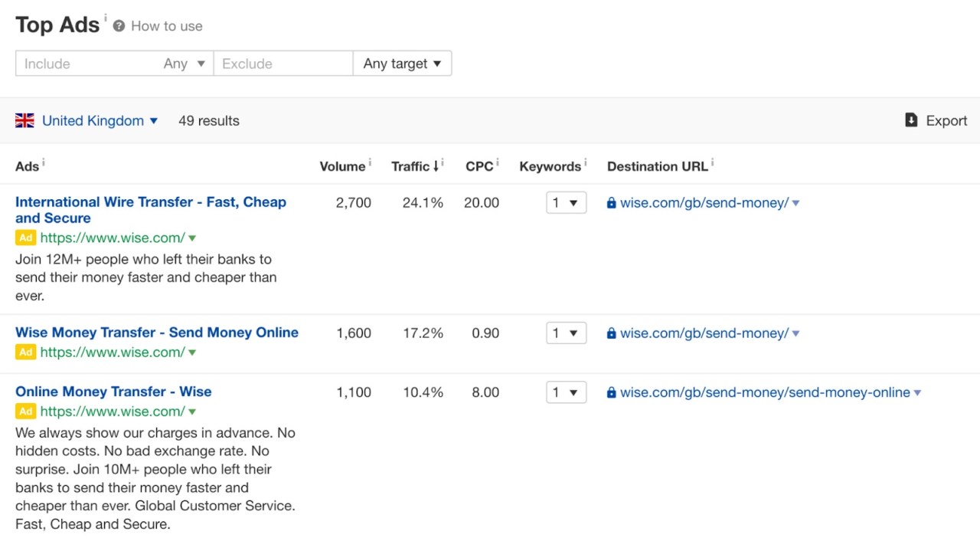The height and width of the screenshot is (541, 980).
Task: Open the Any match-type dropdown
Action: click(x=185, y=64)
